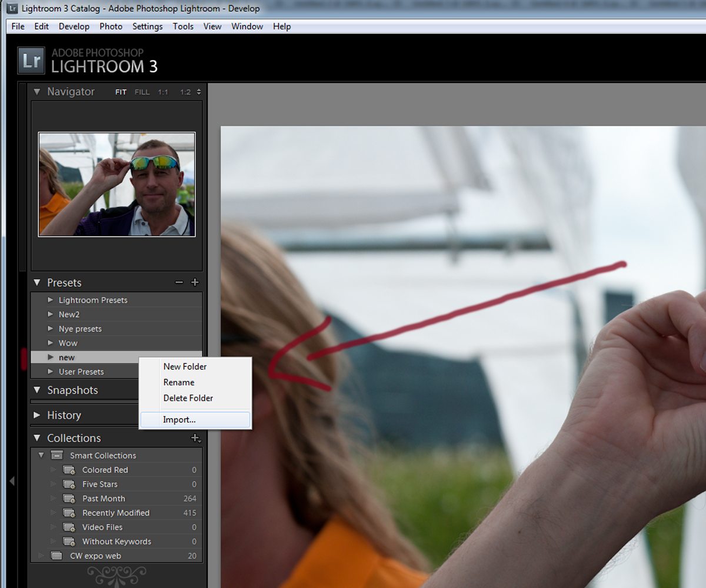Click the Video Files smart collection icon
This screenshot has width=706, height=588.
(x=69, y=527)
